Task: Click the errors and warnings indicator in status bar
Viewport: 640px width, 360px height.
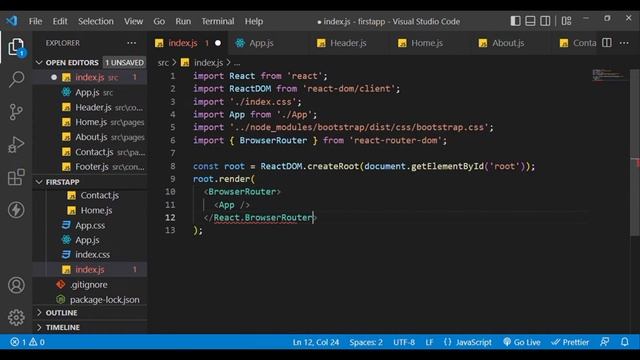Action: pyautogui.click(x=27, y=342)
